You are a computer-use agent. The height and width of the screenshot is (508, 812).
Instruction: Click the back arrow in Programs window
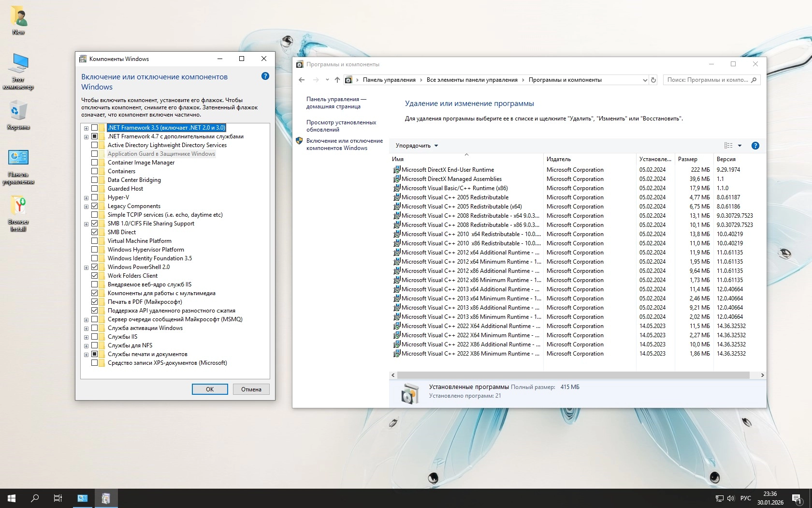pyautogui.click(x=302, y=80)
